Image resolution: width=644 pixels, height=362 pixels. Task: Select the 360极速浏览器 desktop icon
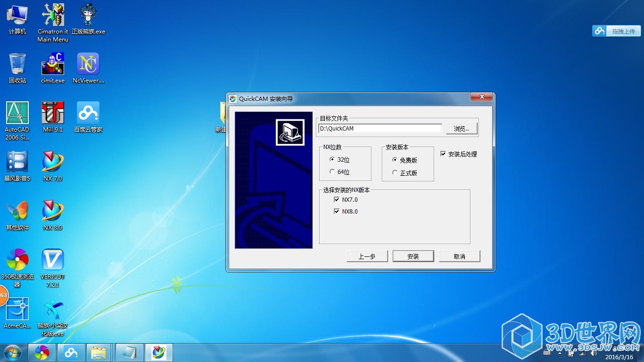point(17,268)
